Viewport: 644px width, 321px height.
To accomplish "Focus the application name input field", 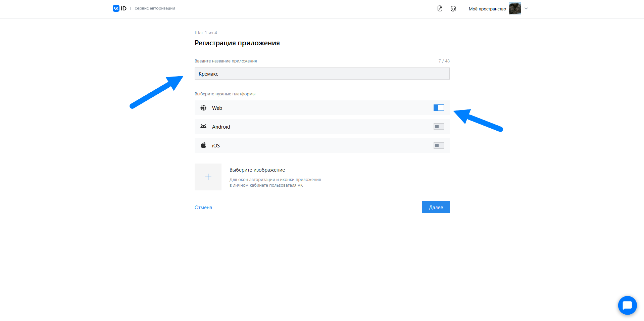I will coord(322,74).
